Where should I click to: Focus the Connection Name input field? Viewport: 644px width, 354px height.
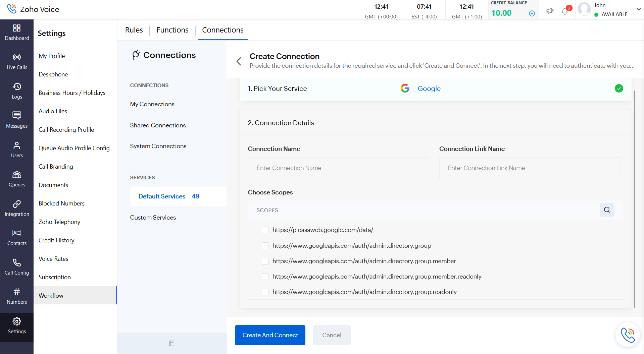coord(338,168)
